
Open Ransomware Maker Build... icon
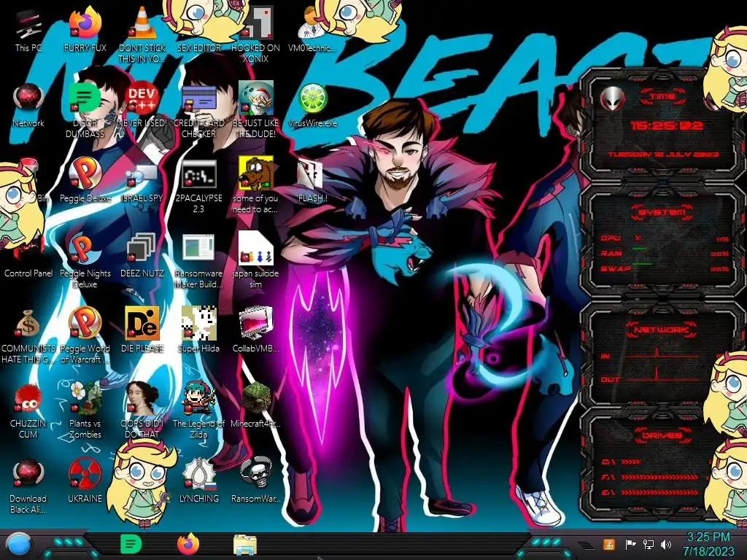pos(198,261)
